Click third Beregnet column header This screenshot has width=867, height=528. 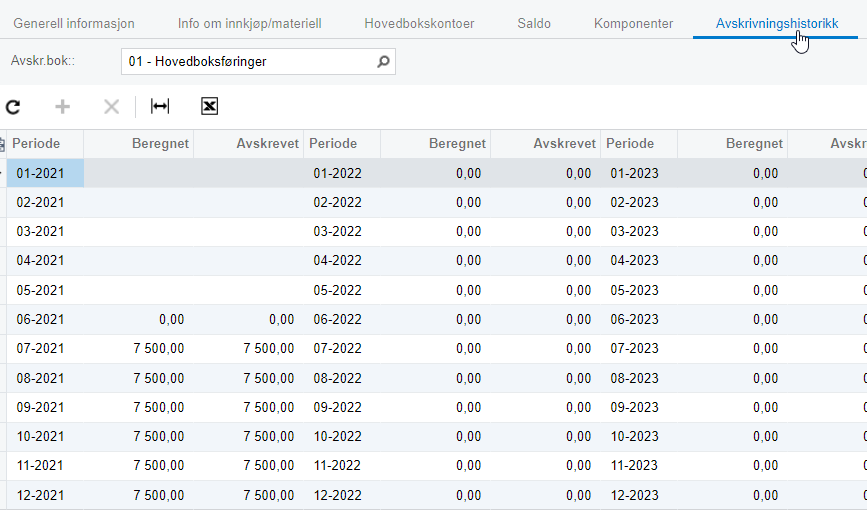click(x=733, y=144)
